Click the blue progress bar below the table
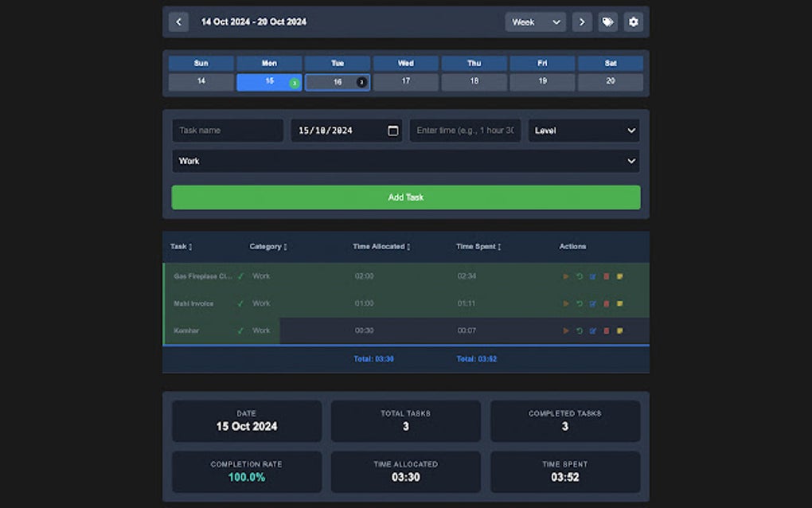 click(x=405, y=344)
